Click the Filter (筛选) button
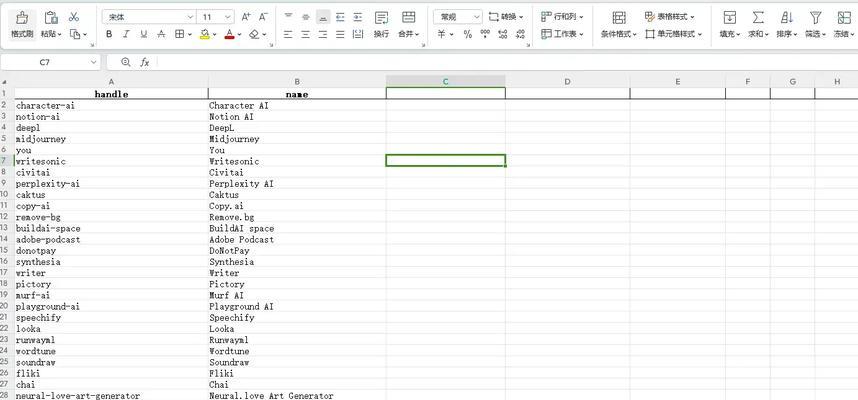The image size is (858, 400). pyautogui.click(x=815, y=24)
